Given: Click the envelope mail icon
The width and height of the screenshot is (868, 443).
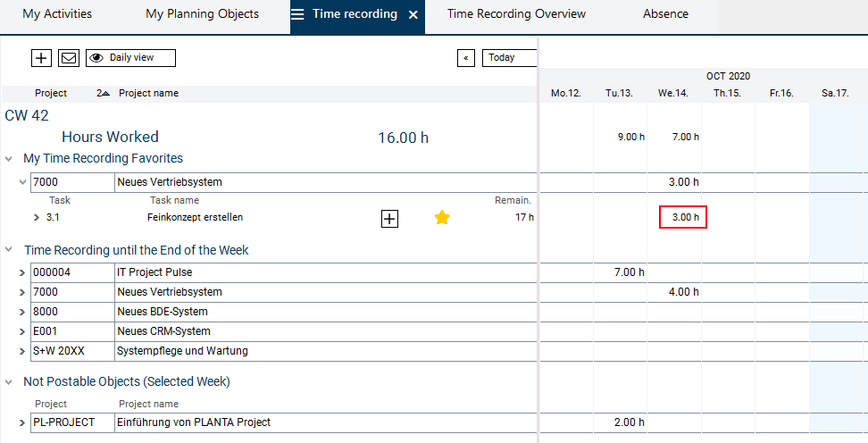Looking at the screenshot, I should (x=69, y=58).
